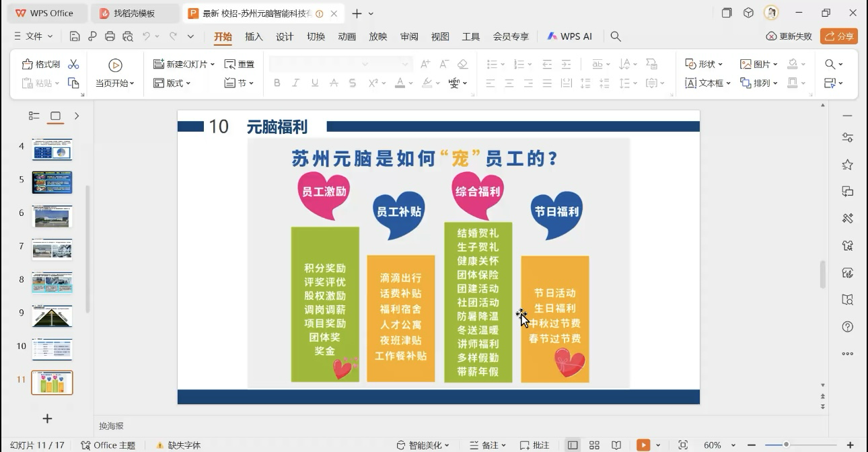Switch to slide thumbnail view in panel
The width and height of the screenshot is (868, 452).
coord(55,116)
